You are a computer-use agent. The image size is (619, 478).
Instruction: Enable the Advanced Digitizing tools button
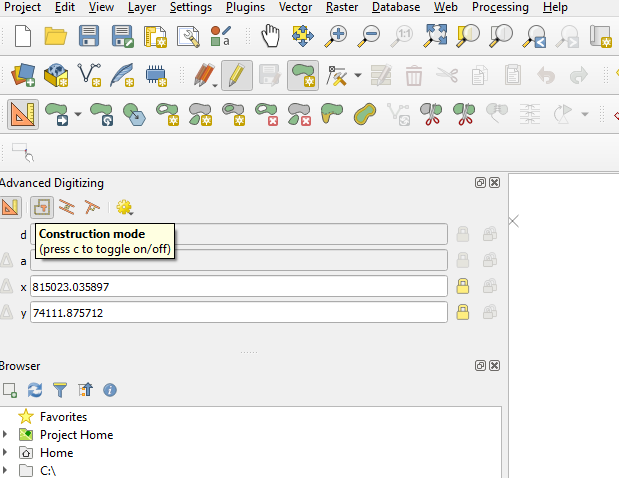tap(10, 207)
